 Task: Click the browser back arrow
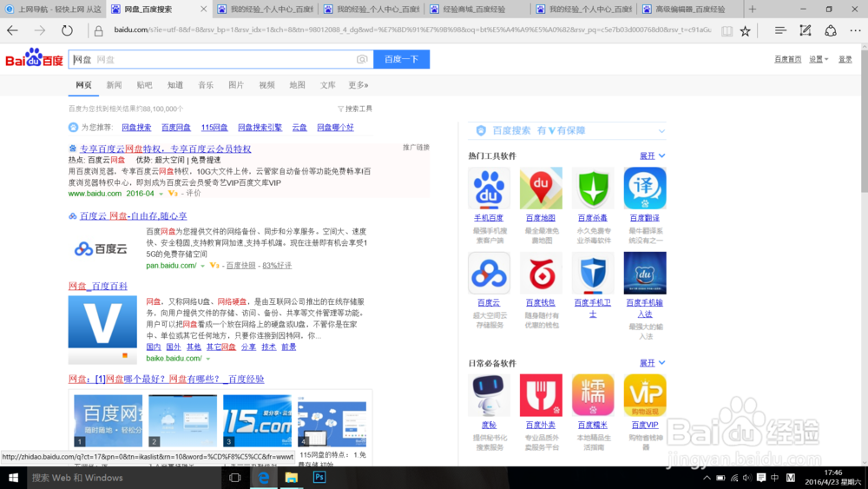coord(12,30)
